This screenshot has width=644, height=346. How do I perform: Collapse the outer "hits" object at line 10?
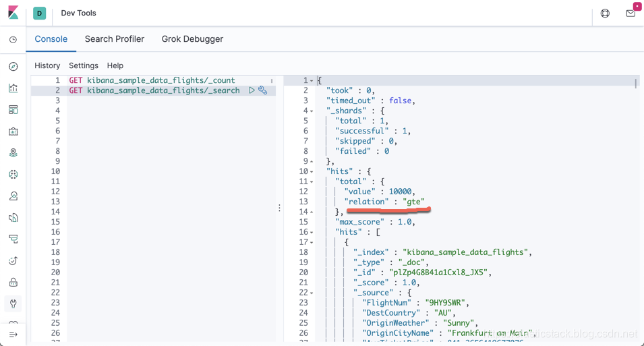tap(312, 172)
